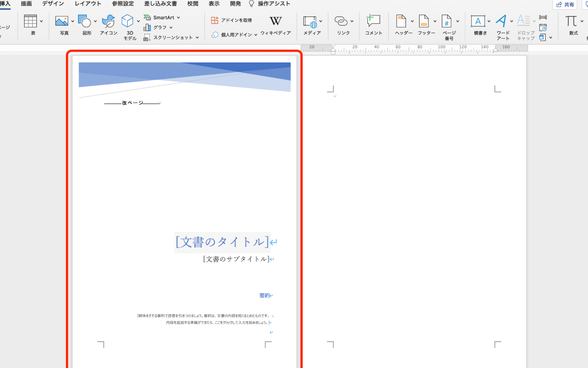Select the 要約 heading in the document
The image size is (588, 368).
[264, 295]
